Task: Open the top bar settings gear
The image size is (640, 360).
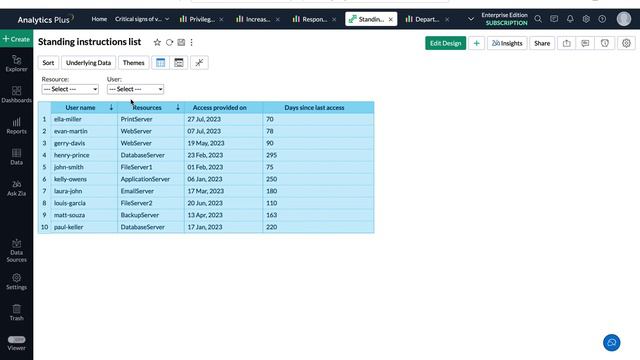Action: tap(586, 19)
